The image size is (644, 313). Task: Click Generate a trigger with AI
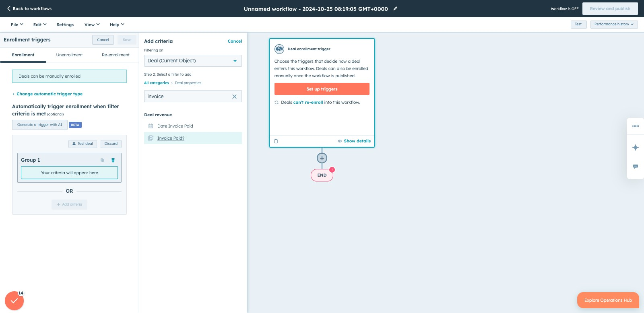39,125
